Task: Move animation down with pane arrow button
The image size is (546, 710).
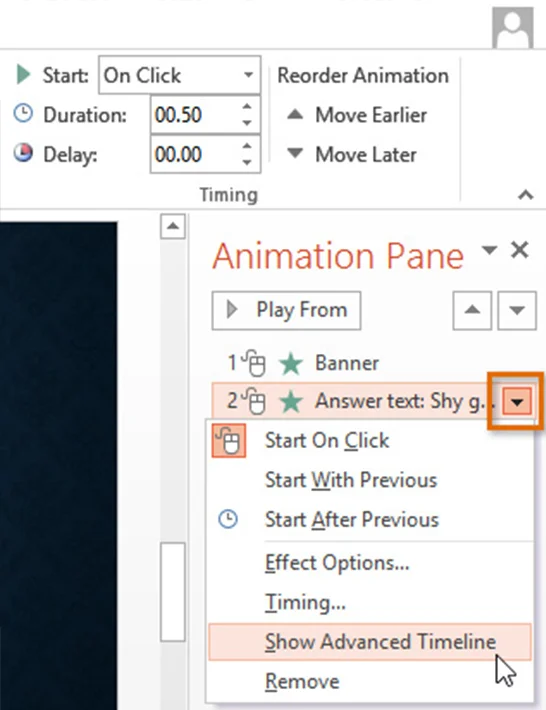Action: click(x=517, y=310)
